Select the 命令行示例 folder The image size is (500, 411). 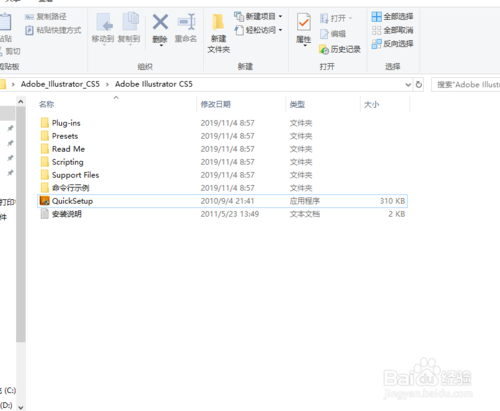(x=222, y=188)
